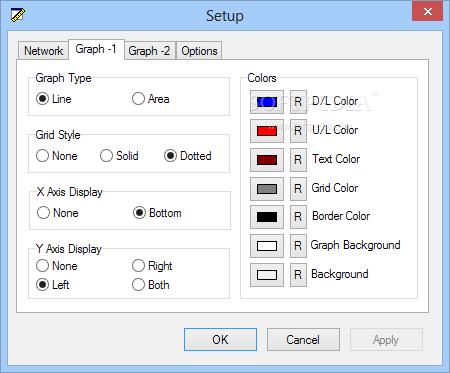
Task: Close the Setup dialog
Action: [427, 12]
